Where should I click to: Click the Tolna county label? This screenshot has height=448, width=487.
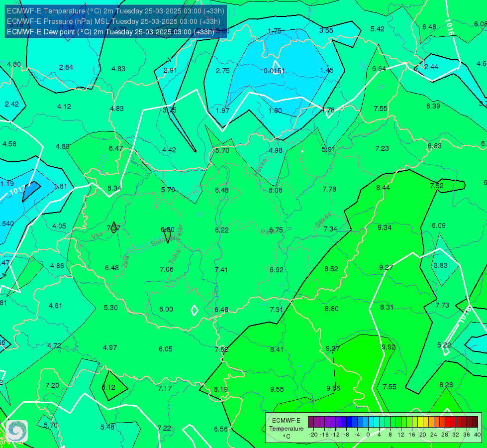tap(174, 256)
